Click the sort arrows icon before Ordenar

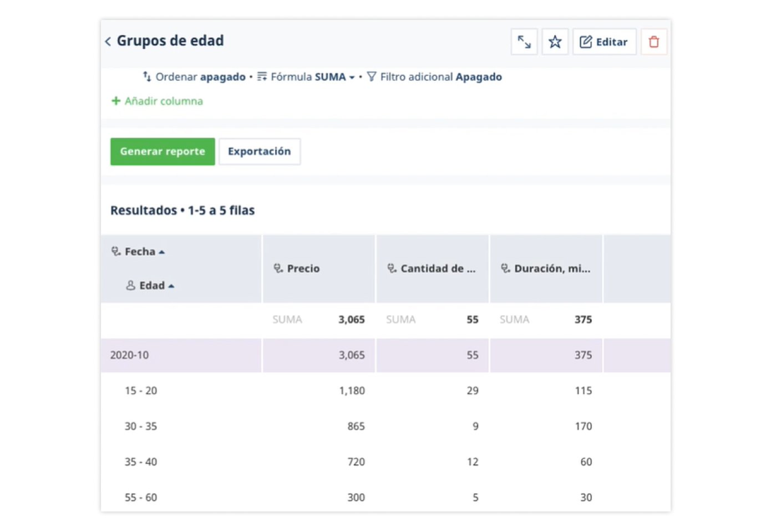[147, 77]
